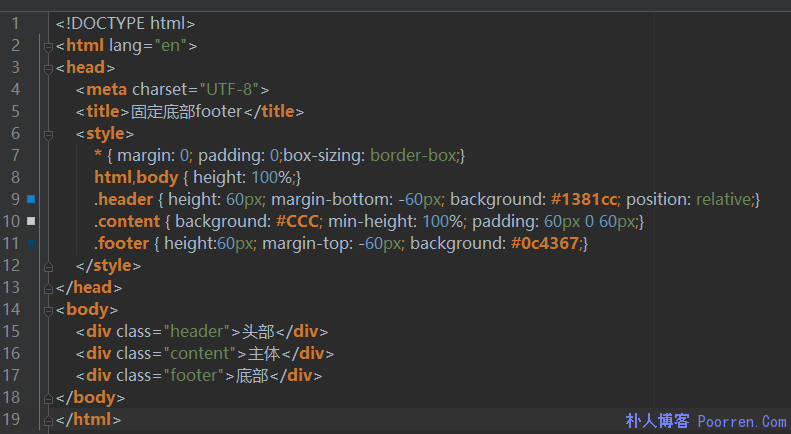The image size is (791, 434).
Task: Click the UTF-8 charset value
Action: (230, 89)
